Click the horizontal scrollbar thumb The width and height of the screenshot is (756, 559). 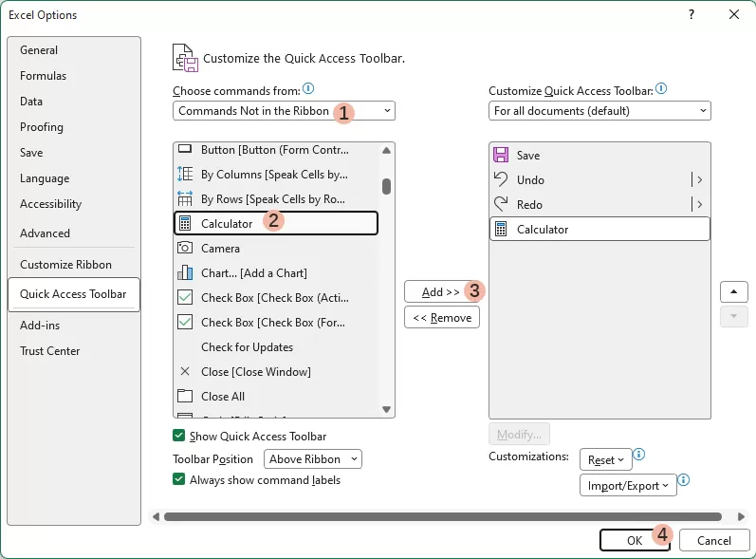[443, 516]
